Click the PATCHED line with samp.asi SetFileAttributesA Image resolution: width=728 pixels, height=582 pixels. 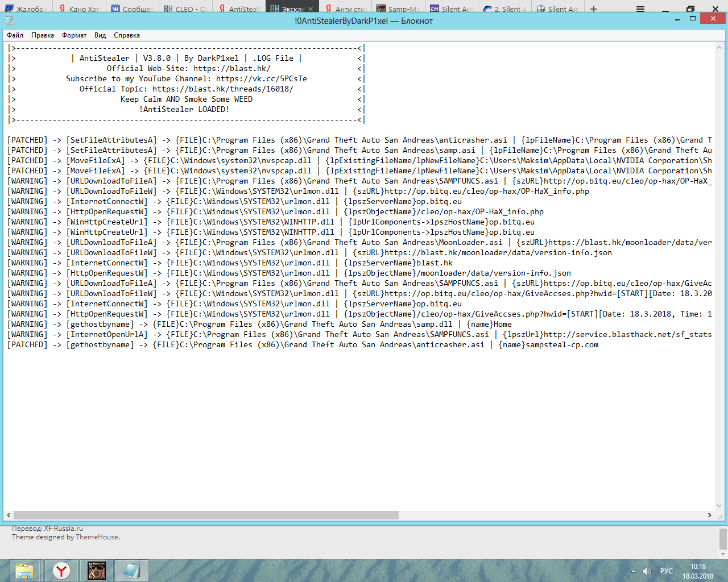pyautogui.click(x=359, y=151)
